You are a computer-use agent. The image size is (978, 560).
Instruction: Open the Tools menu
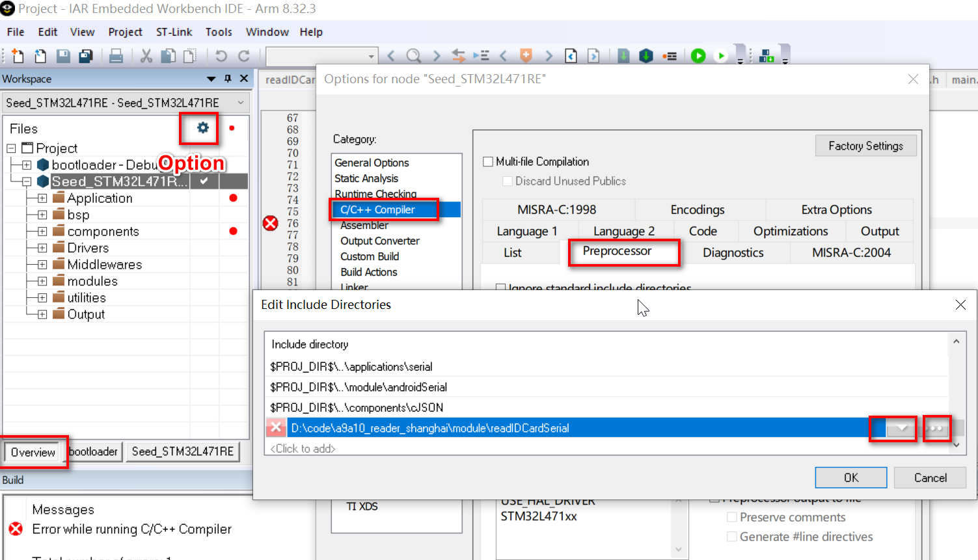pyautogui.click(x=219, y=32)
